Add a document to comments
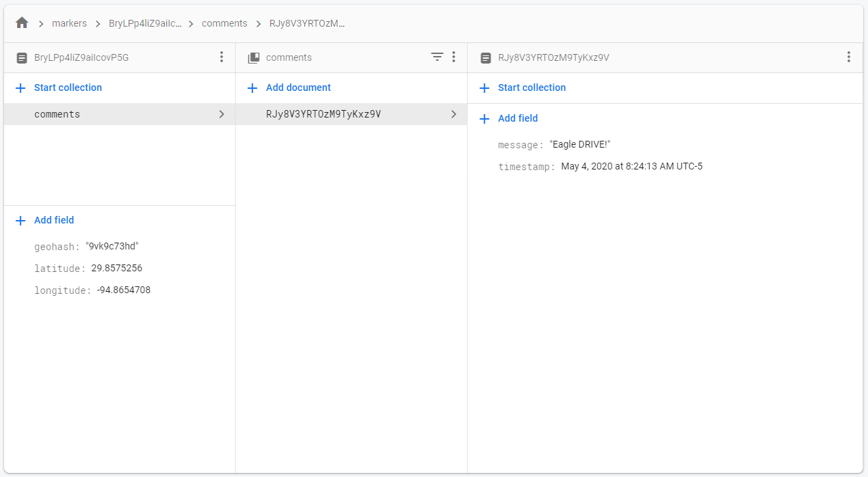868x477 pixels. point(298,87)
